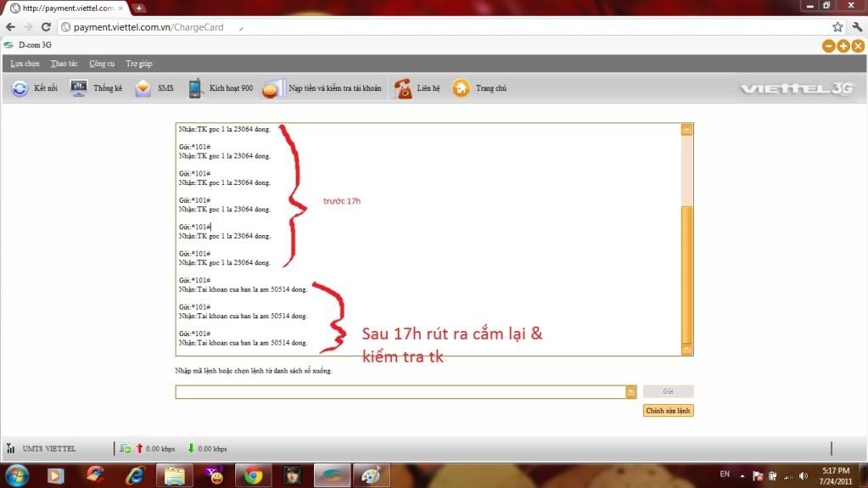Bookmark page with the star icon
Image resolution: width=868 pixels, height=488 pixels.
[x=837, y=27]
